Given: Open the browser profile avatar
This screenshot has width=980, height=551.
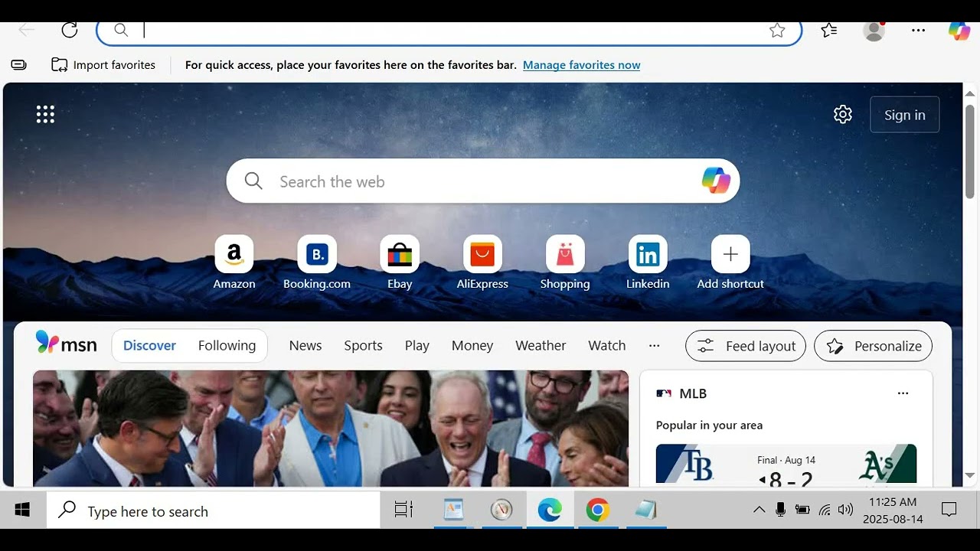Looking at the screenshot, I should [874, 30].
